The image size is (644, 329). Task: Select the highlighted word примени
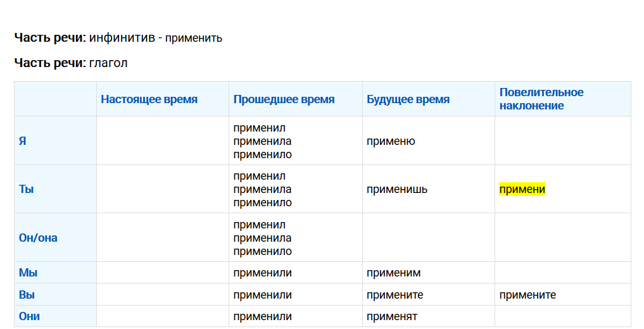[522, 189]
